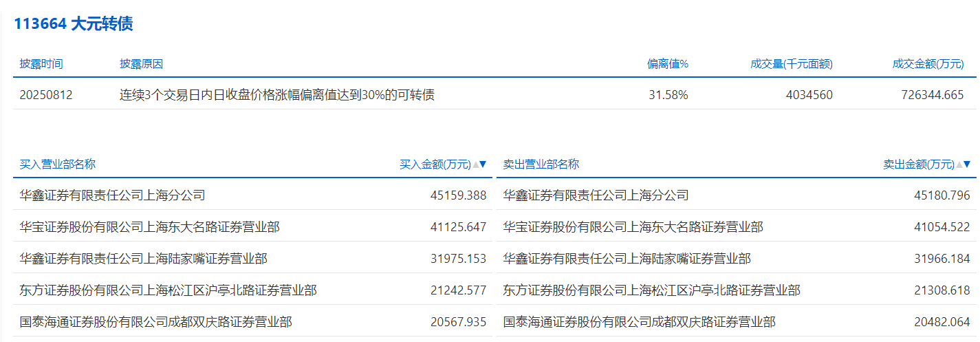Sort by 买入金额(万元) column header
This screenshot has width=980, height=342.
(435, 164)
